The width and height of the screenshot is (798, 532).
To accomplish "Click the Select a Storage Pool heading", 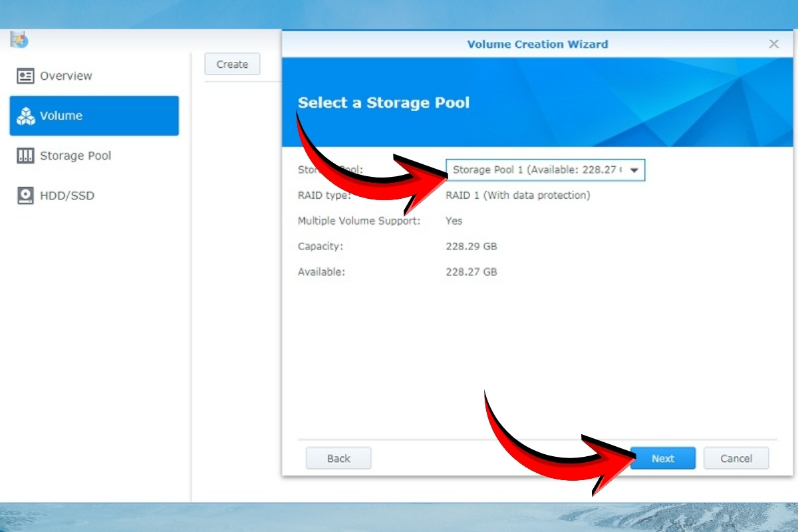I will click(x=384, y=102).
